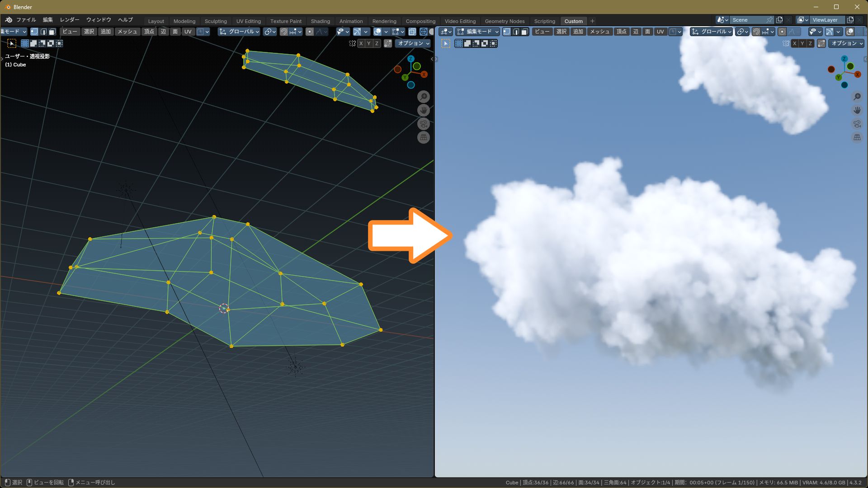Enable X axis mirror in left viewport
868x488 pixels.
pos(361,43)
